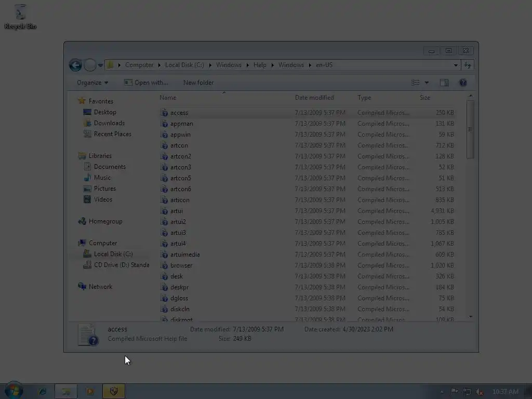Viewport: 532px width, 399px height.
Task: Select the artui2 help file icon
Action: (x=164, y=221)
